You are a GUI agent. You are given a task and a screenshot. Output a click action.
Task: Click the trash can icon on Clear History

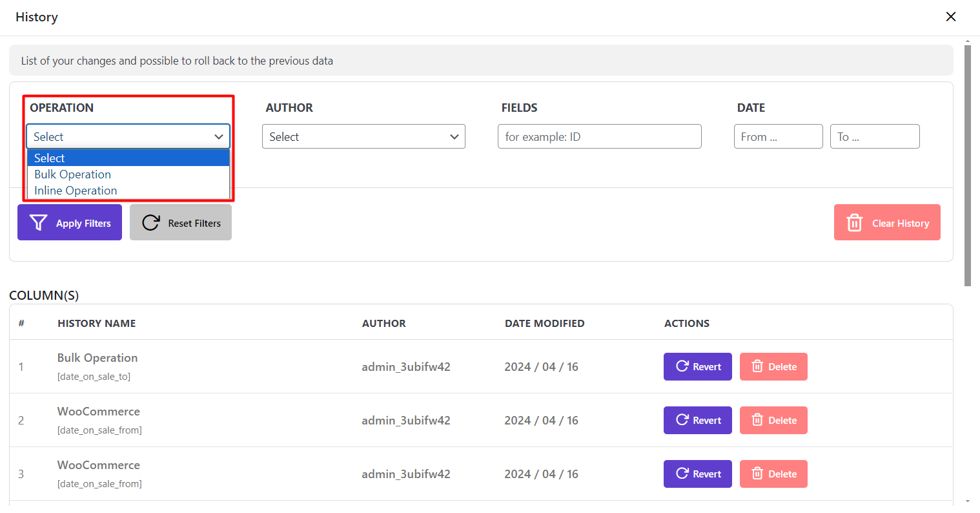point(854,223)
